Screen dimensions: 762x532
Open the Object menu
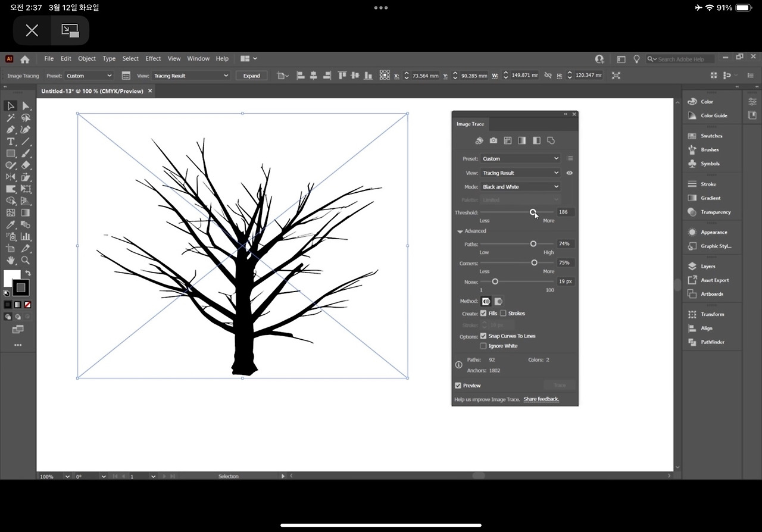click(x=87, y=59)
